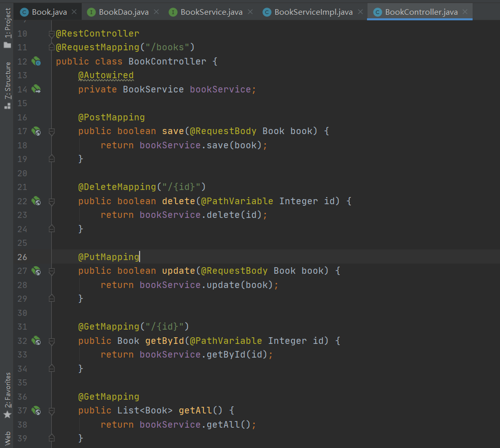Click the save method name on line 17
500x448 pixels.
[173, 131]
